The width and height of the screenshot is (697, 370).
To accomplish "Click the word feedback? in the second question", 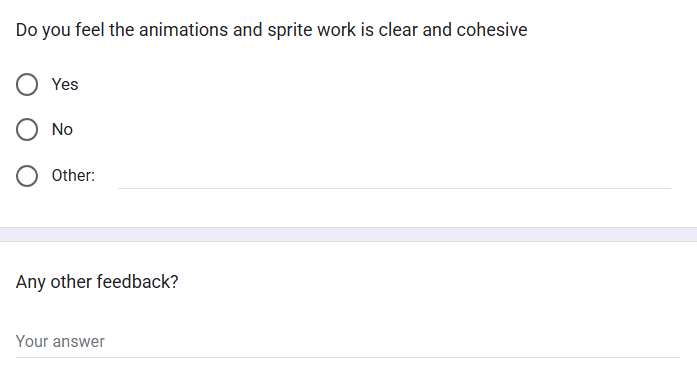I will click(137, 282).
